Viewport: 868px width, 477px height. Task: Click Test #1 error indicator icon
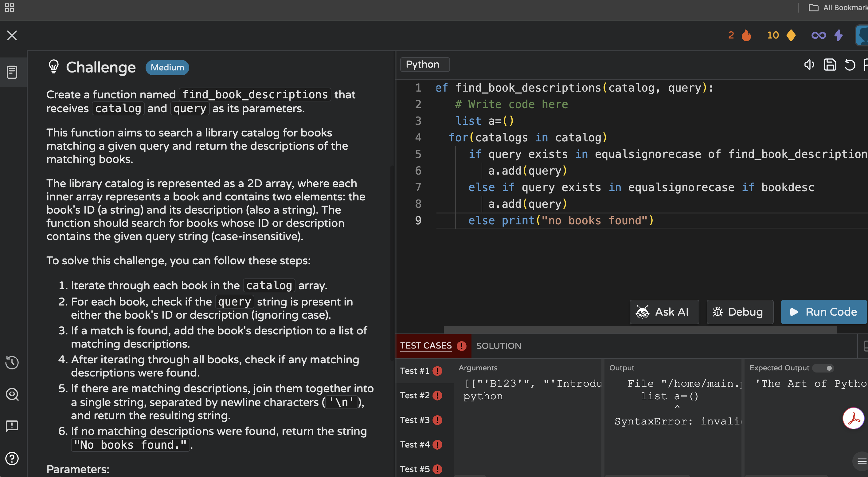[437, 371]
